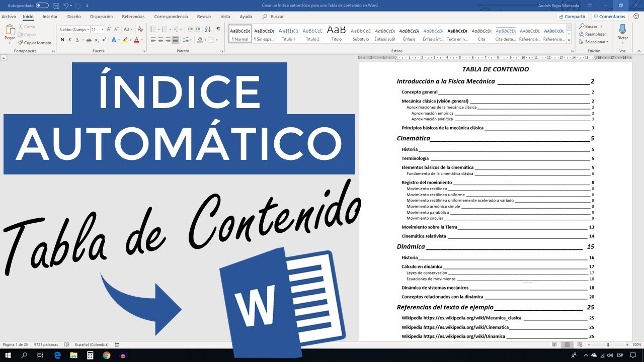Open Chrome from the taskbar
Viewport: 644px width, 362px height.
[107, 355]
